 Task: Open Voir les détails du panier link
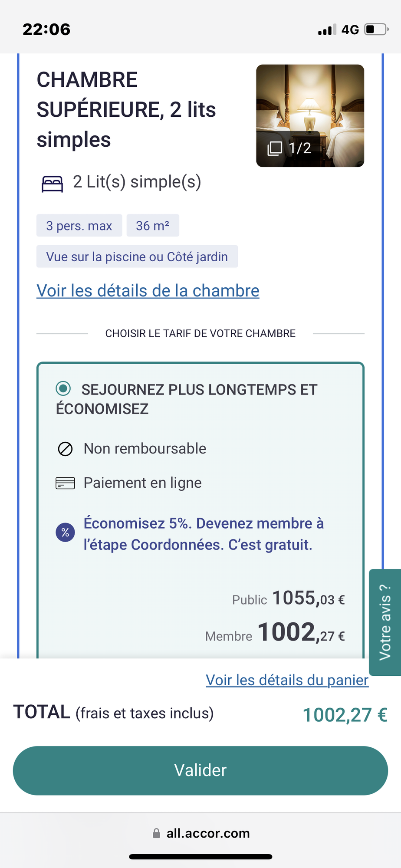287,680
